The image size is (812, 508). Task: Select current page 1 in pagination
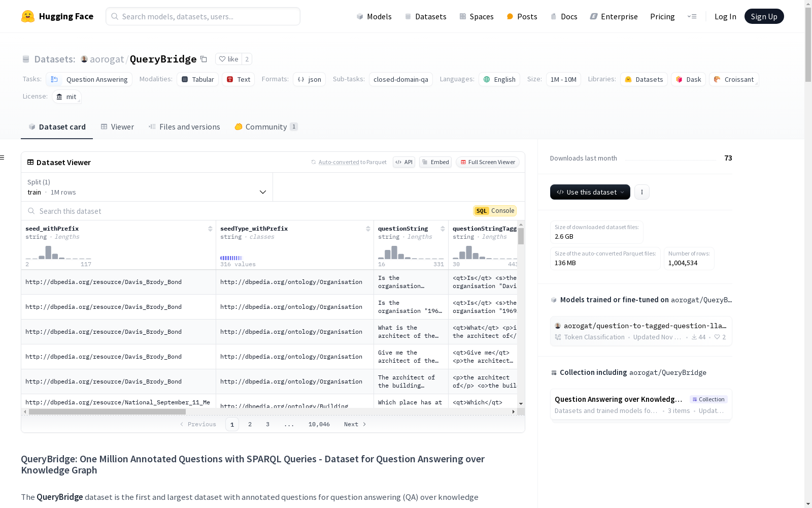232,424
